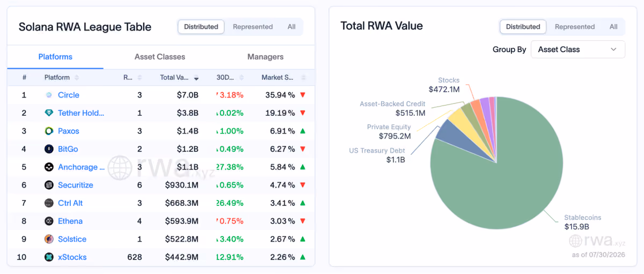Open the Ctrl Alt platform link

tap(70, 203)
